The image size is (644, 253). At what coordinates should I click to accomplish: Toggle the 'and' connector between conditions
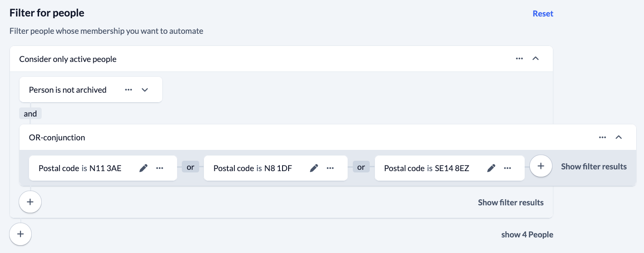(30, 114)
